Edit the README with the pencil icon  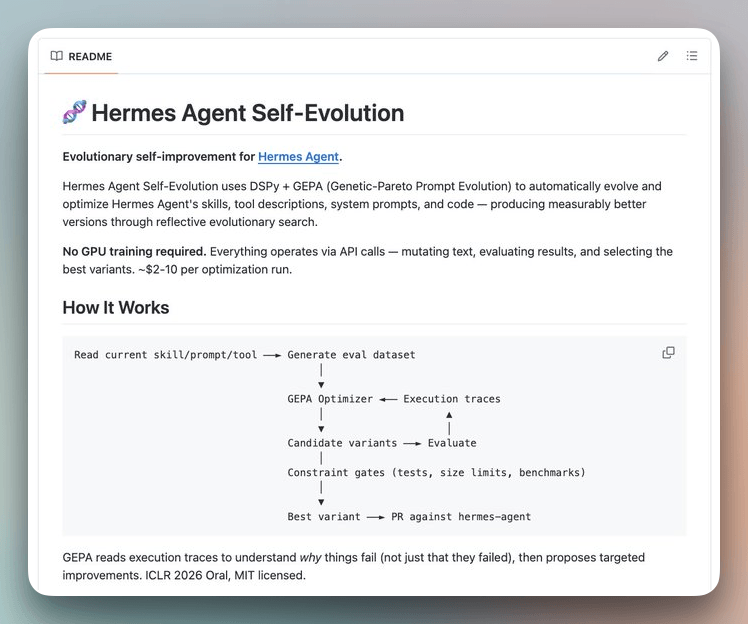663,56
